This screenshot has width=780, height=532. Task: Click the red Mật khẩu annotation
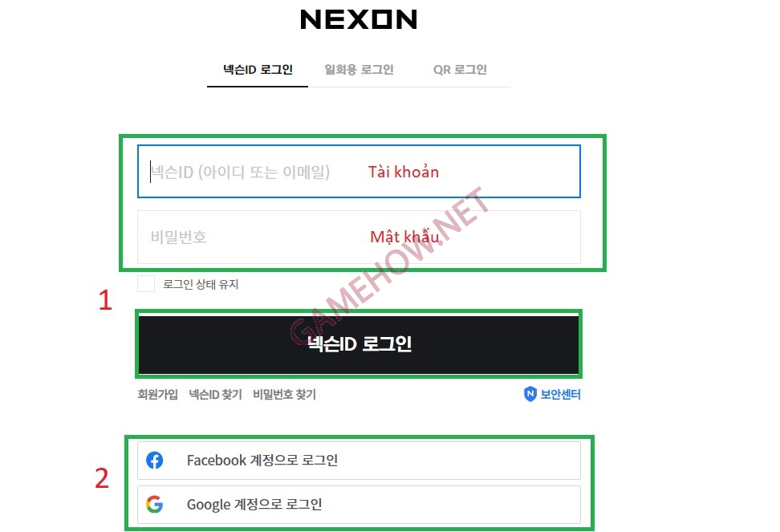405,237
